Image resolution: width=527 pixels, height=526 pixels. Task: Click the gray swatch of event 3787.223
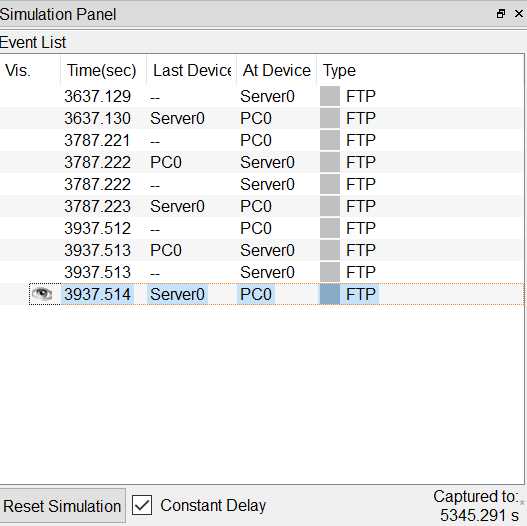330,206
